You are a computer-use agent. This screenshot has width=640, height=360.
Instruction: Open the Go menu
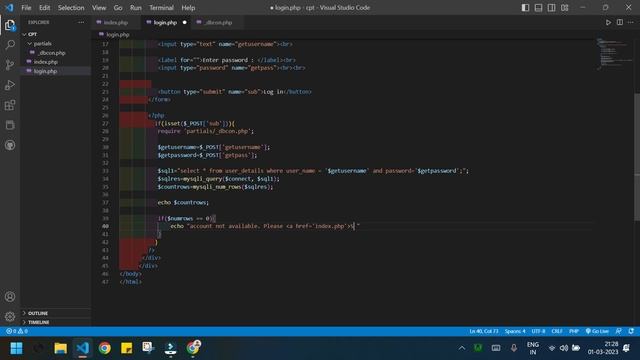tap(118, 8)
